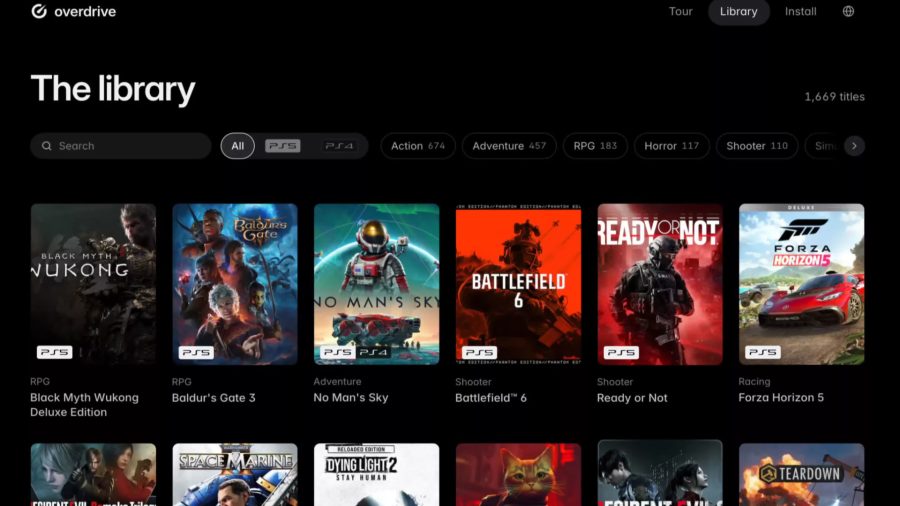Focus the Search input field
This screenshot has height=506, width=900.
pyautogui.click(x=121, y=146)
